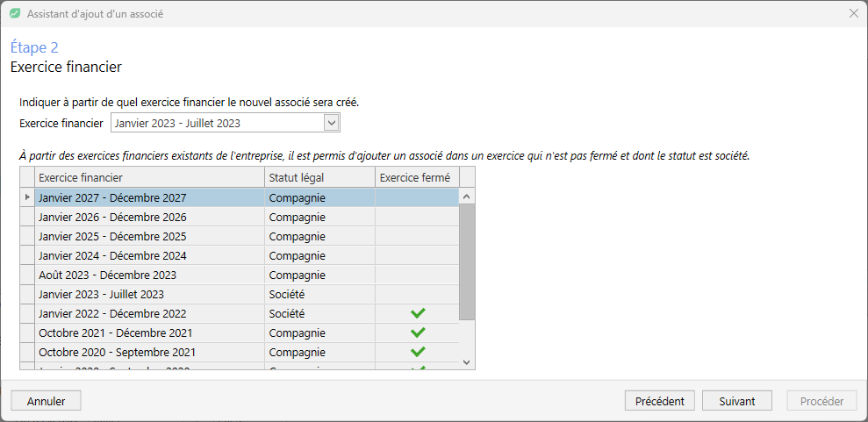868x422 pixels.
Task: Click the row header cell for Janvier 2024
Action: tap(27, 255)
